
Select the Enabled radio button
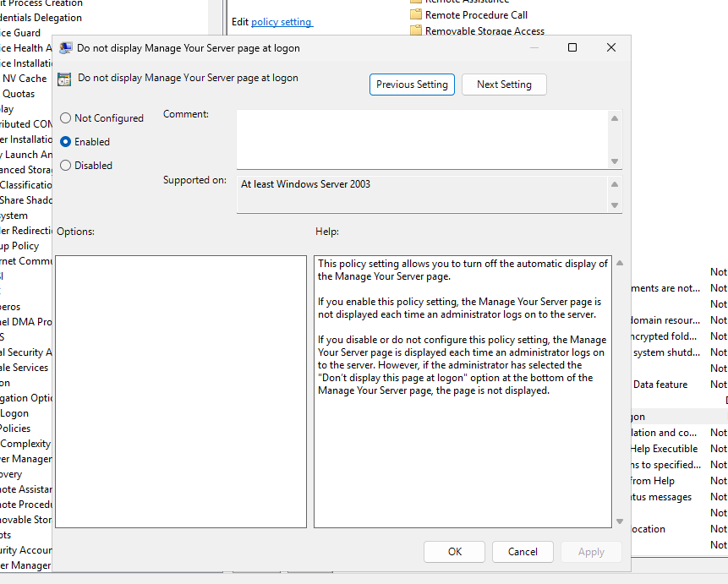(66, 142)
